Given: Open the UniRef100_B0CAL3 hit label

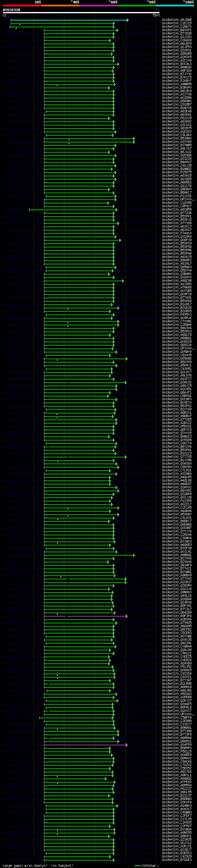Looking at the screenshot, I should coord(177,64).
